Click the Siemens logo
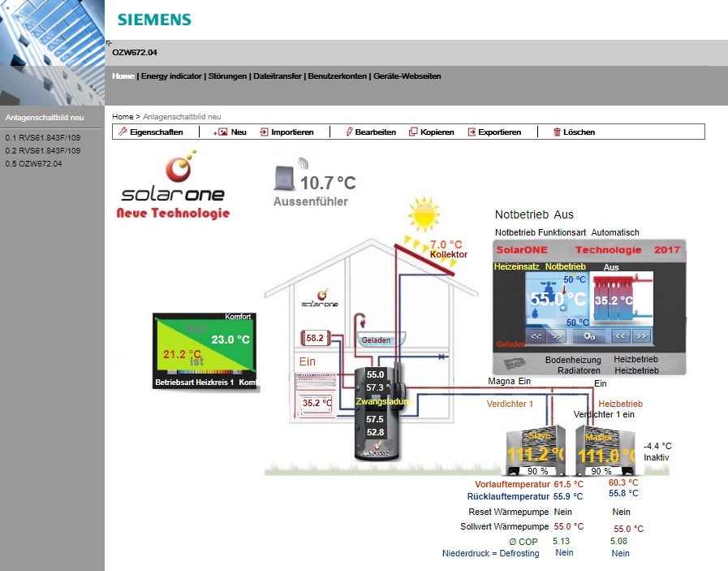The image size is (728, 571). [154, 19]
